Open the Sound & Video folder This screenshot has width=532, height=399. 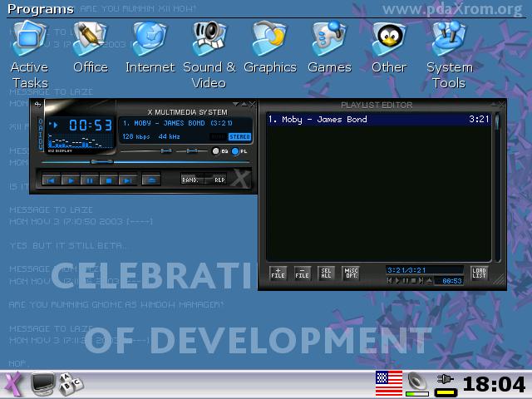pos(209,54)
